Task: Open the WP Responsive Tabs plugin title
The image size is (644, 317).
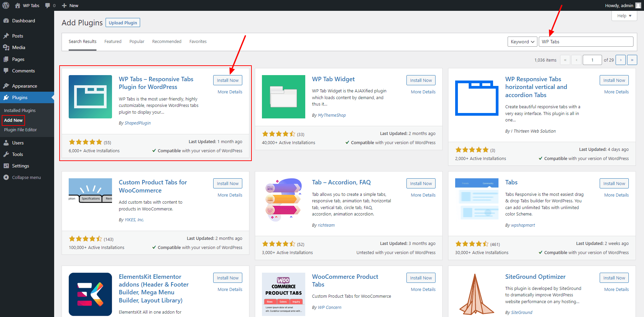Action: pos(536,87)
